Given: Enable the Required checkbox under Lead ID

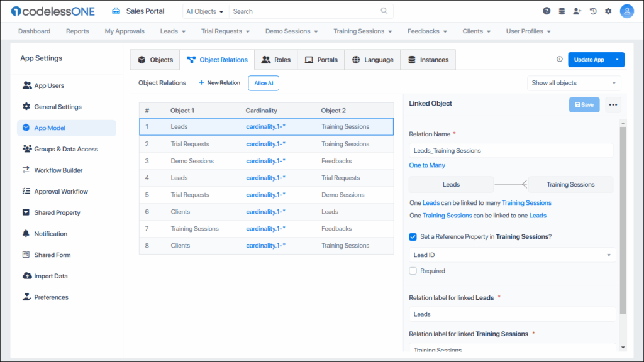Looking at the screenshot, I should point(413,270).
